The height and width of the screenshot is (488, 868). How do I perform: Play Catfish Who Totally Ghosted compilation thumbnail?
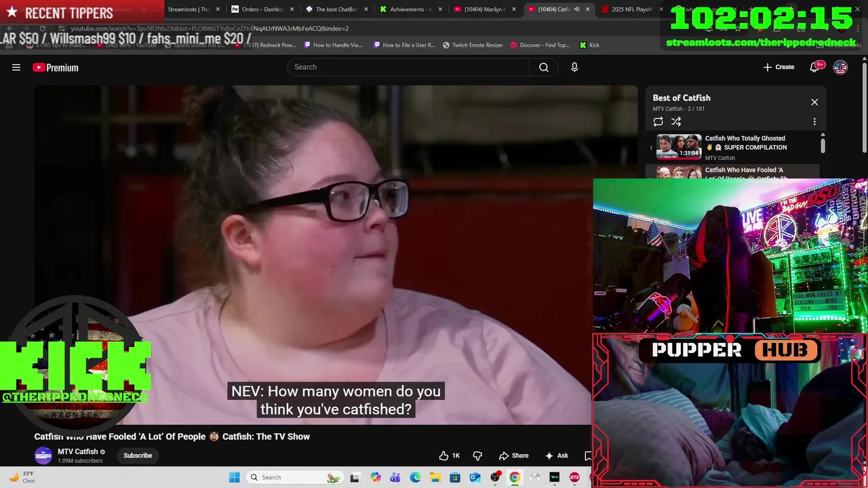click(x=679, y=147)
